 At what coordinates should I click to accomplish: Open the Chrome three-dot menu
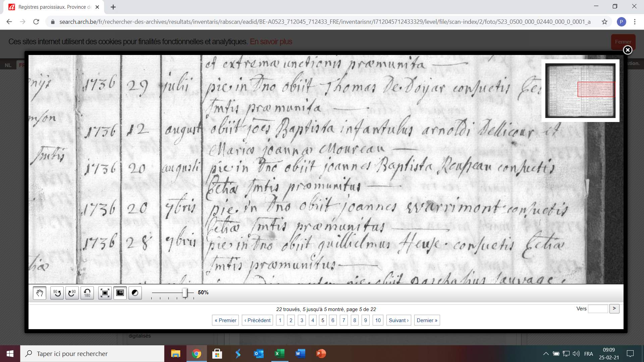pos(635,22)
